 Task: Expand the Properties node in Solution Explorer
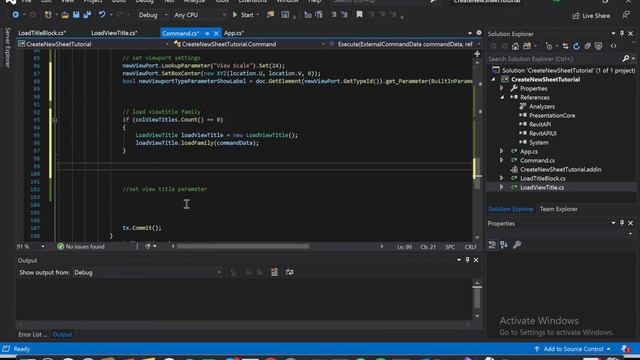pyautogui.click(x=502, y=88)
